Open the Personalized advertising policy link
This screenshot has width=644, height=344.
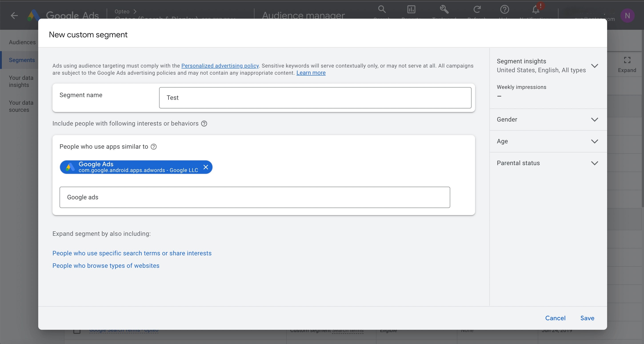tap(220, 66)
